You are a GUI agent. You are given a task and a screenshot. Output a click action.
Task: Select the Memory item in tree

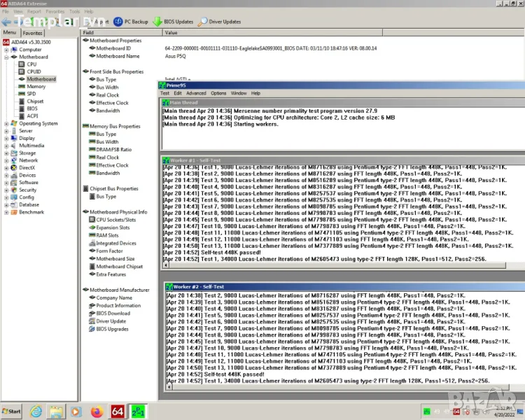pos(36,87)
